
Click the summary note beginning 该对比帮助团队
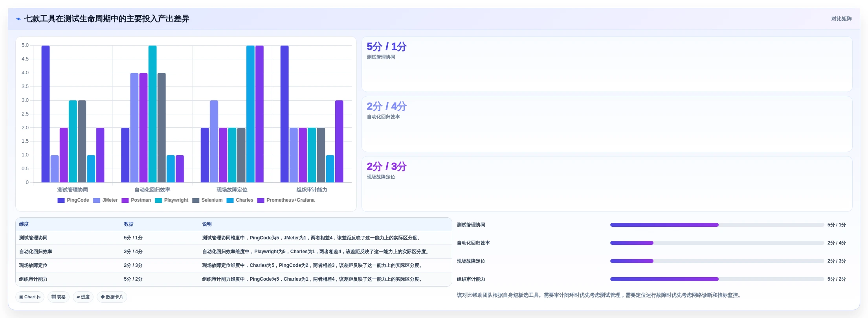600,295
